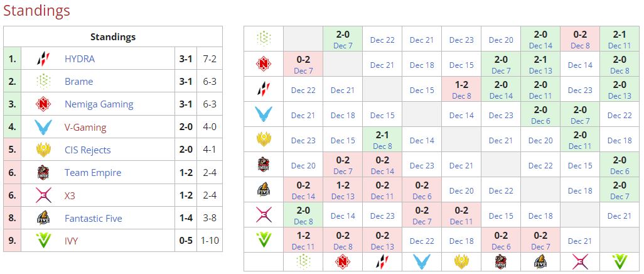Screen dimensions: 644x274
Task: Open the Nemiga Gaming team page link
Action: tap(99, 104)
